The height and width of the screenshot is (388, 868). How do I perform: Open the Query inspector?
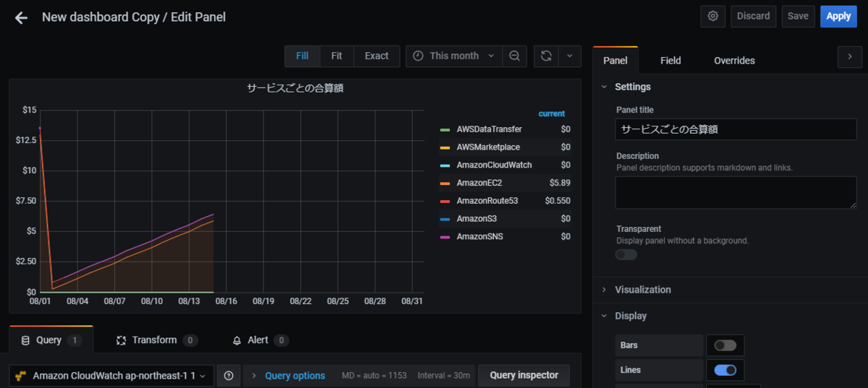click(524, 376)
